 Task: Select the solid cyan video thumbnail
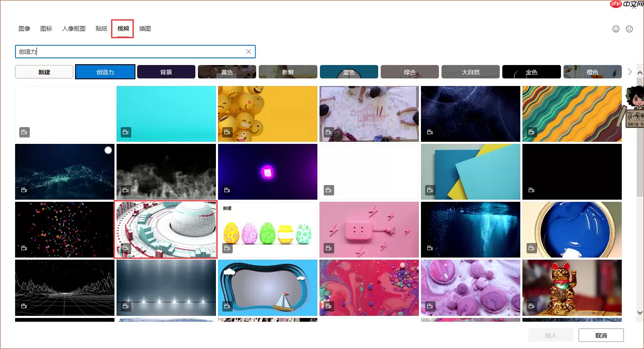(x=166, y=114)
